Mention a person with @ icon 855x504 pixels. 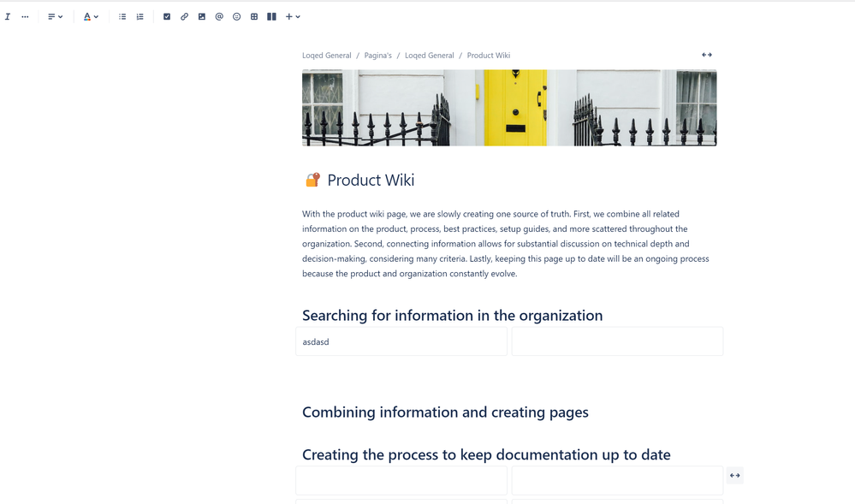(219, 17)
